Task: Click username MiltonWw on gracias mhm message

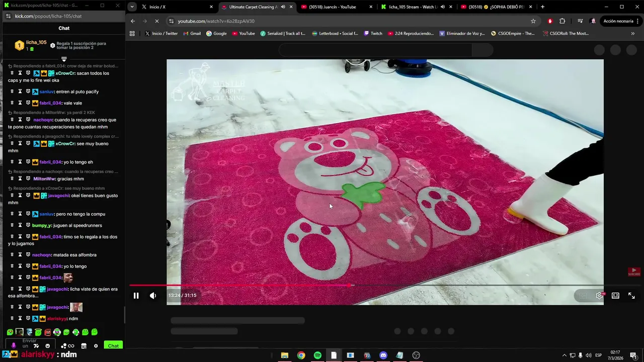Action: click(x=44, y=179)
